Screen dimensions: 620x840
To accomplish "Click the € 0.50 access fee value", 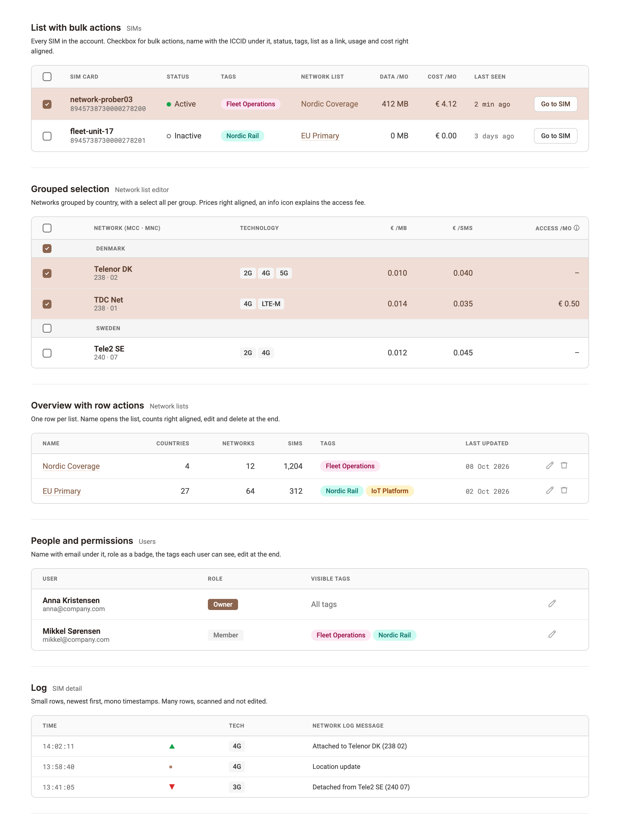I will point(569,304).
